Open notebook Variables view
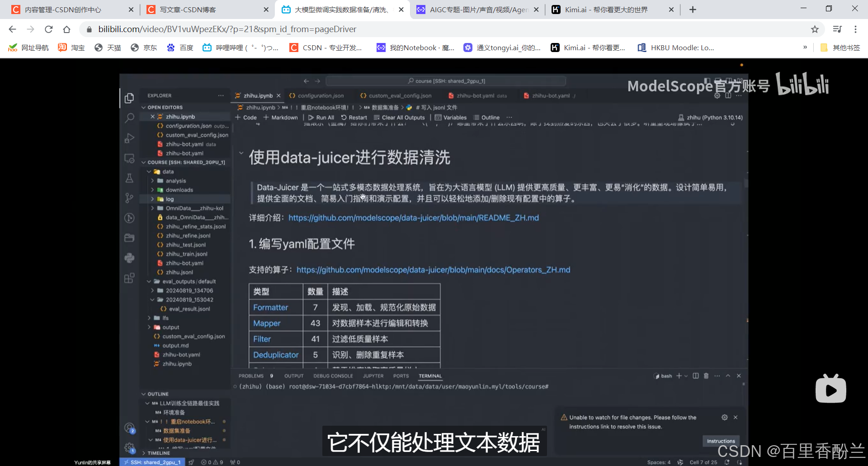The width and height of the screenshot is (868, 466). 451,117
